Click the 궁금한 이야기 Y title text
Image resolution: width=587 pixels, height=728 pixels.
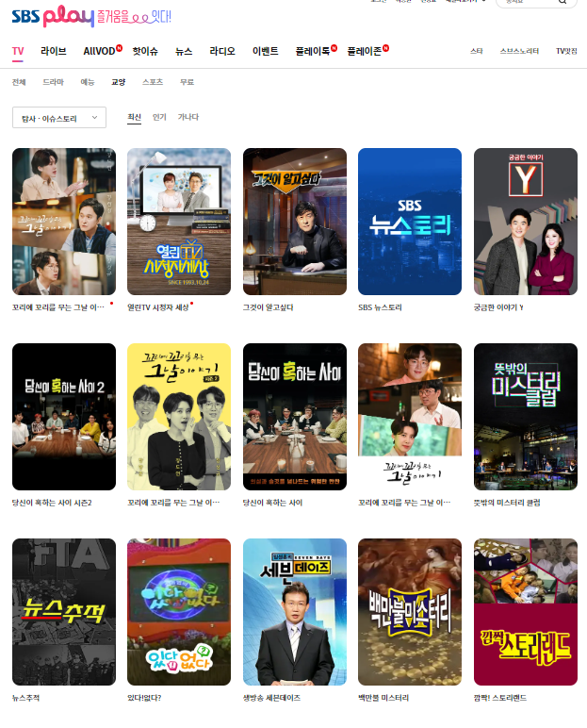498,307
